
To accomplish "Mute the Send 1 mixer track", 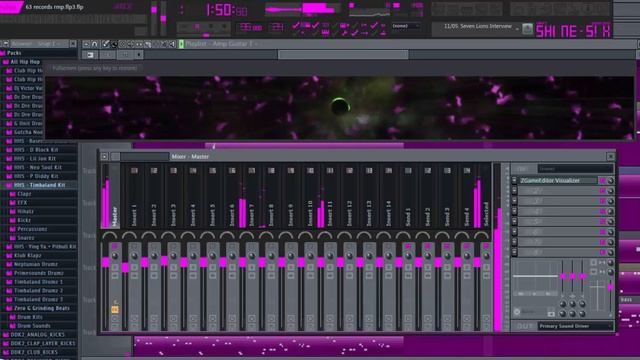I will click(x=408, y=246).
